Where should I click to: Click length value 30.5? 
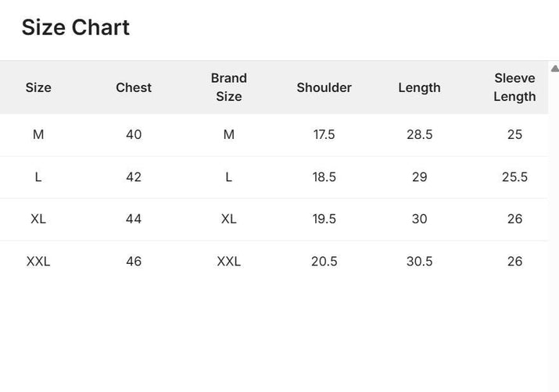coord(419,262)
